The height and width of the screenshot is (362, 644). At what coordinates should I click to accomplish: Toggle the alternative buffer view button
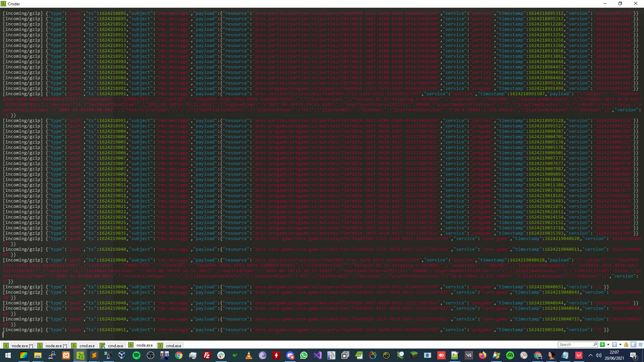[x=634, y=345]
